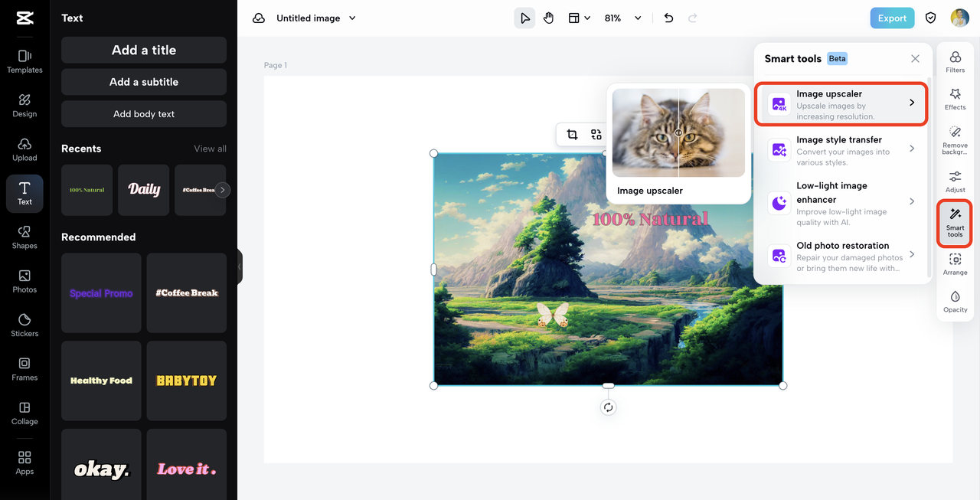980x500 pixels.
Task: Click the Beta badge in Smart tools
Action: pos(838,59)
